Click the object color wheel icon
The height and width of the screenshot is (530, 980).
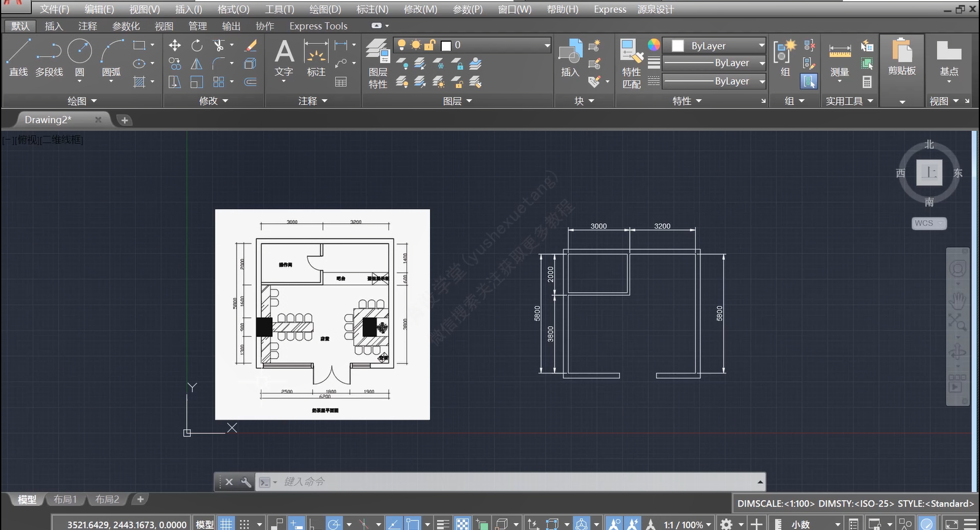pos(654,45)
